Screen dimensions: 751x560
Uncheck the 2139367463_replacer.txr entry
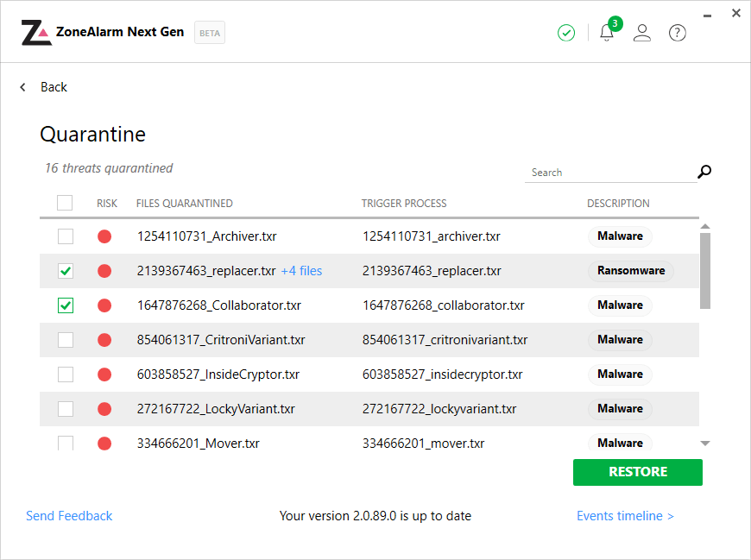pos(65,270)
